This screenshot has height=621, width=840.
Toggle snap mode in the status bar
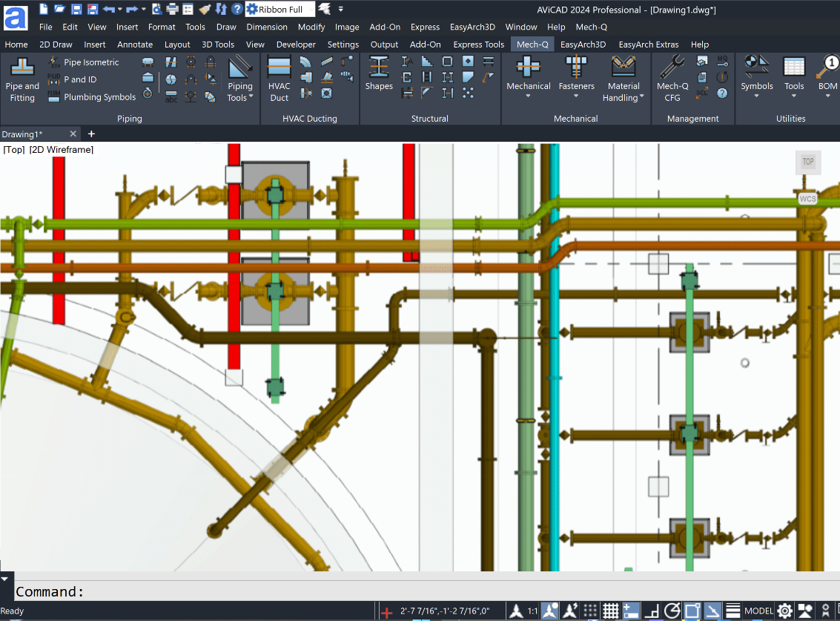(x=592, y=611)
